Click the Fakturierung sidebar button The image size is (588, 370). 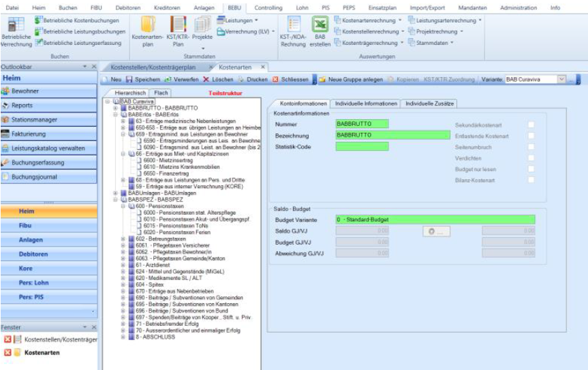(x=49, y=134)
